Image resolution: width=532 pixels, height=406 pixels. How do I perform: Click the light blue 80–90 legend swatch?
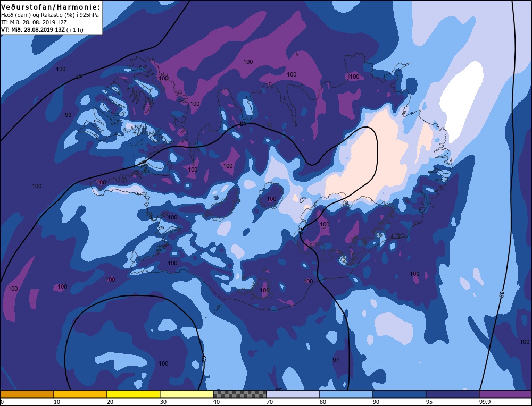click(346, 394)
